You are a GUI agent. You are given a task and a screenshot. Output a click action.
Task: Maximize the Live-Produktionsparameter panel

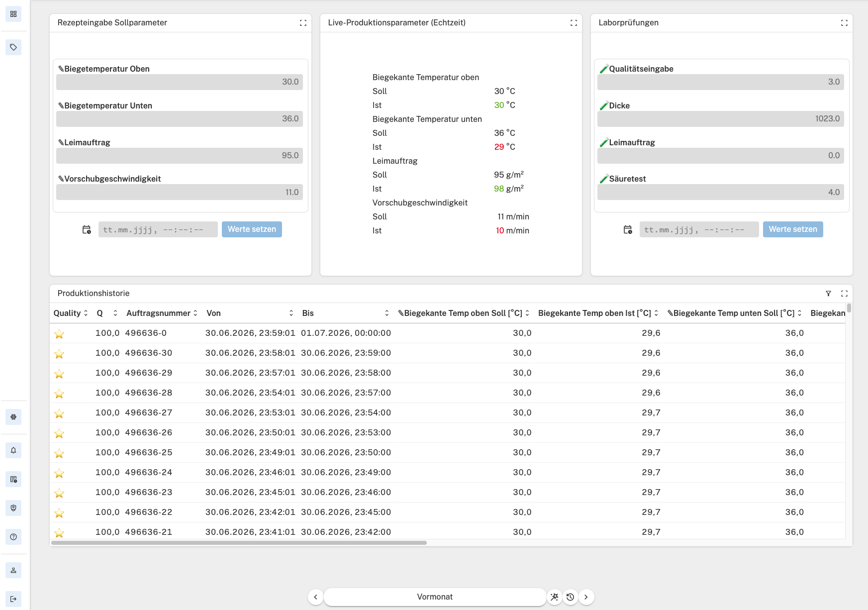coord(574,23)
